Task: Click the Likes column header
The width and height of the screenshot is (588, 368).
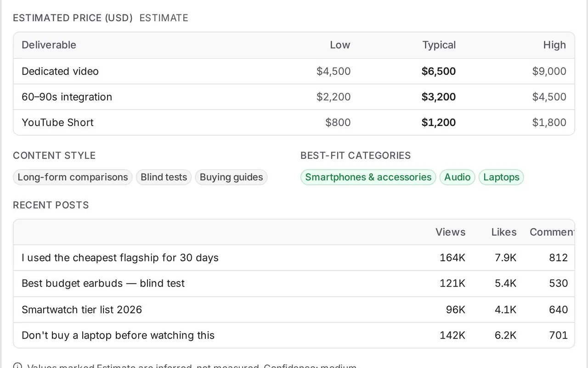Action: [x=503, y=232]
